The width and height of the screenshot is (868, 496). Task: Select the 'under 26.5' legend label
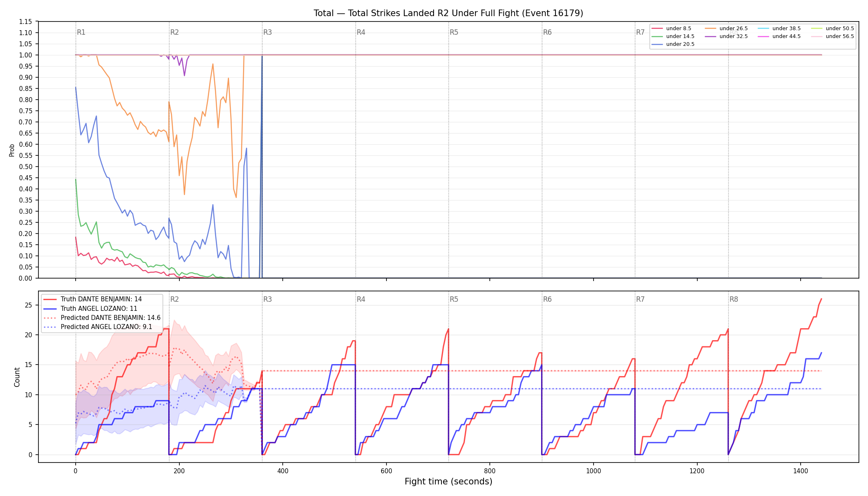coord(733,29)
